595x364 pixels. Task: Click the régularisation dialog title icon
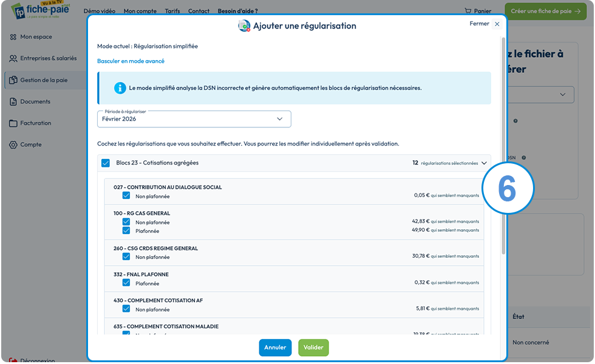[x=244, y=25]
